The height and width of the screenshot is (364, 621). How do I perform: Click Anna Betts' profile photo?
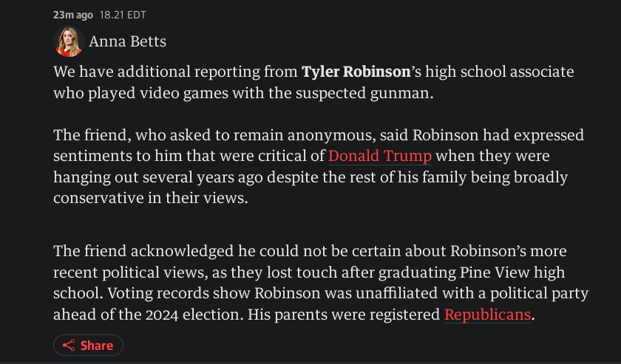[69, 41]
